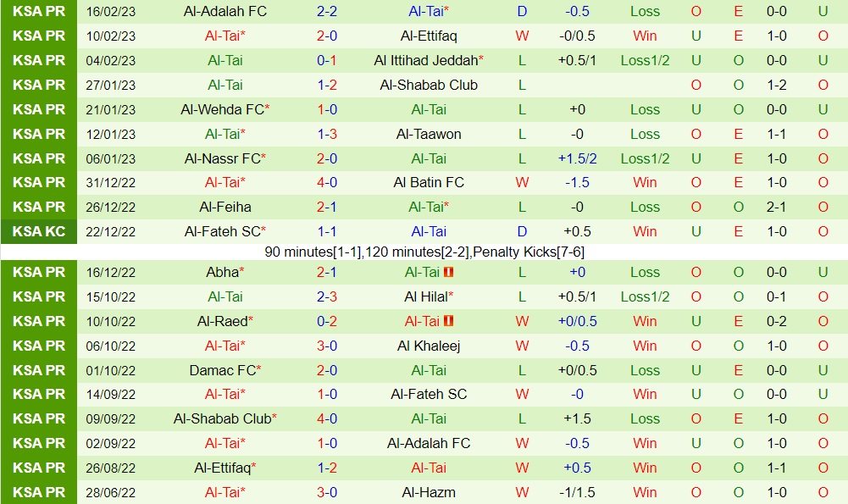Click the red card icon in the Abha match row
The height and width of the screenshot is (504, 848).
(x=449, y=272)
